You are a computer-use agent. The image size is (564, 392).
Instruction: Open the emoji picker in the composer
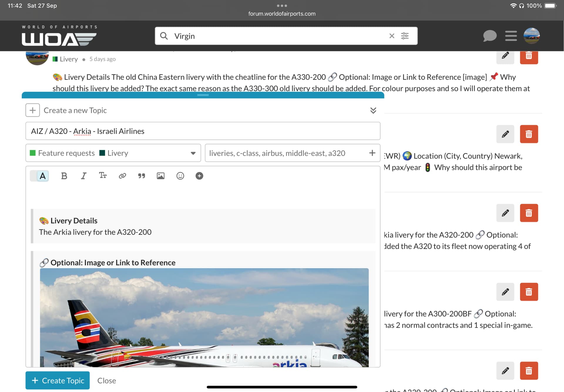[x=180, y=176]
